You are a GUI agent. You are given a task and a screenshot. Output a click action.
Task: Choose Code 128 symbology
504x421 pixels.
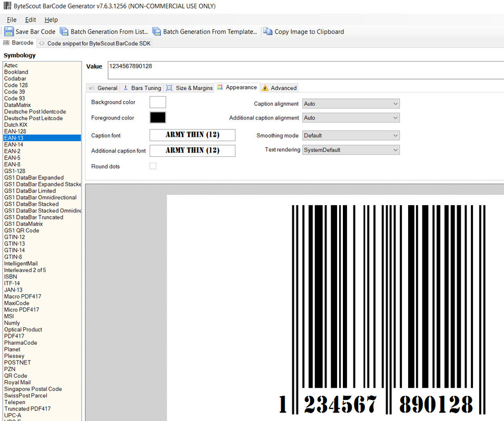point(16,85)
